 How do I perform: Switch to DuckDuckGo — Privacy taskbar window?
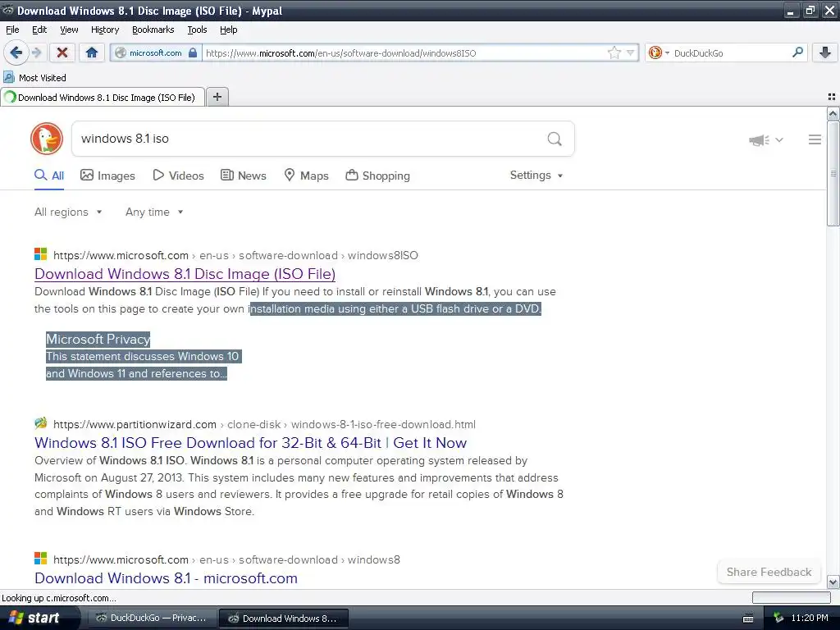pos(152,618)
